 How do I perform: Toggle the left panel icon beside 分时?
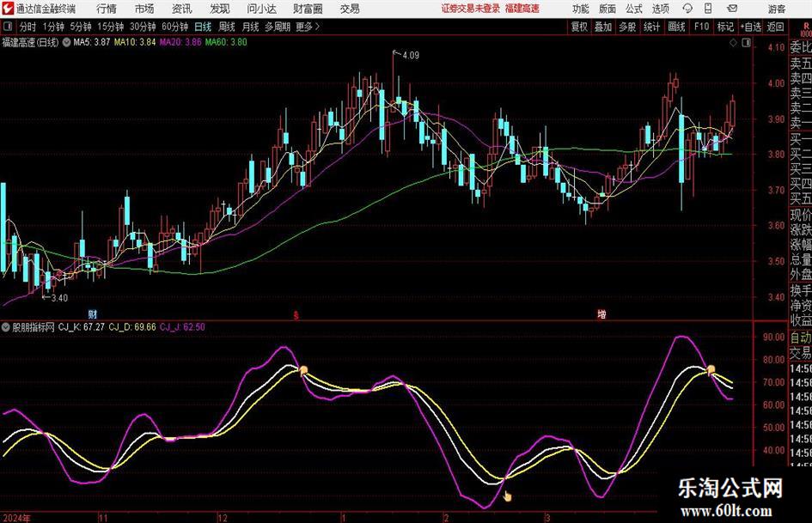(8, 27)
